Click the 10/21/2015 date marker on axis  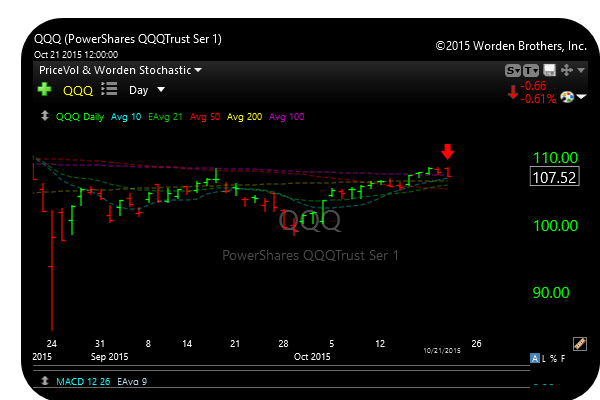(442, 350)
